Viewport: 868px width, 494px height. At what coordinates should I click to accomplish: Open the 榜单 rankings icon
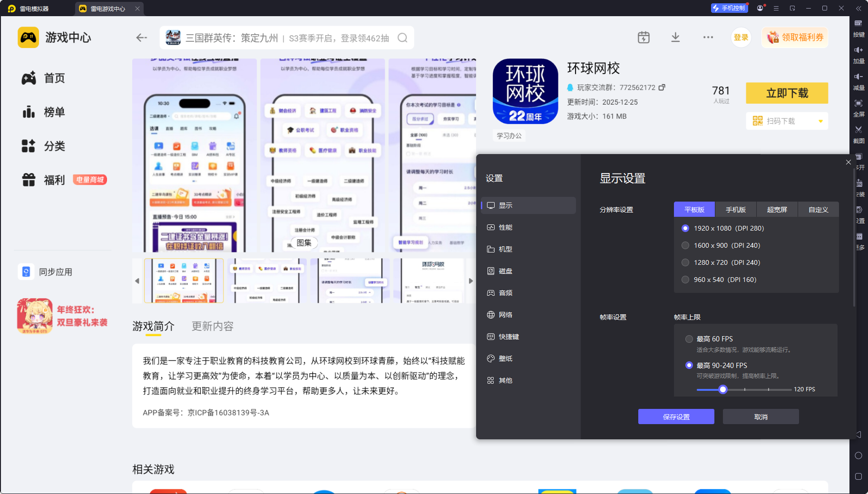click(x=29, y=112)
